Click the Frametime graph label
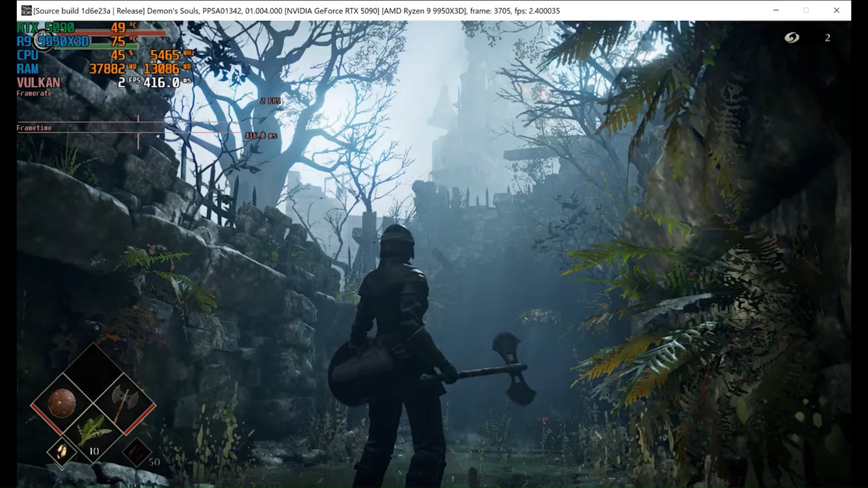The height and width of the screenshot is (488, 868). click(x=34, y=128)
